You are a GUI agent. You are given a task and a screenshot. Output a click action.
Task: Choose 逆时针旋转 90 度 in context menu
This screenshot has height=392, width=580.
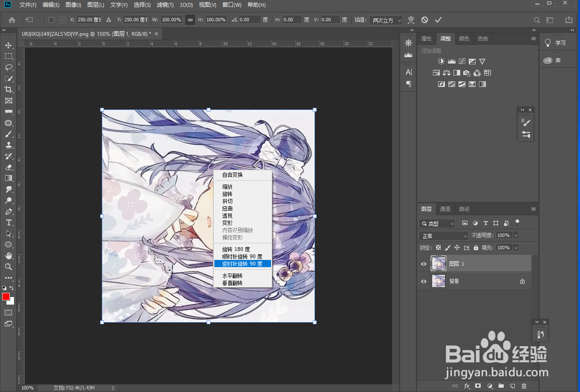point(242,264)
